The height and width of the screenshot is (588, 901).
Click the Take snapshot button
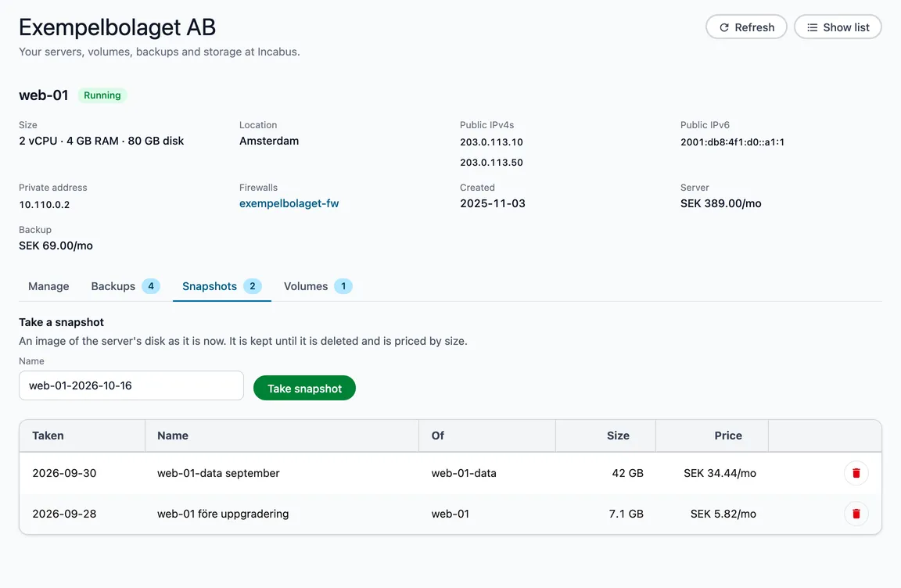click(304, 388)
